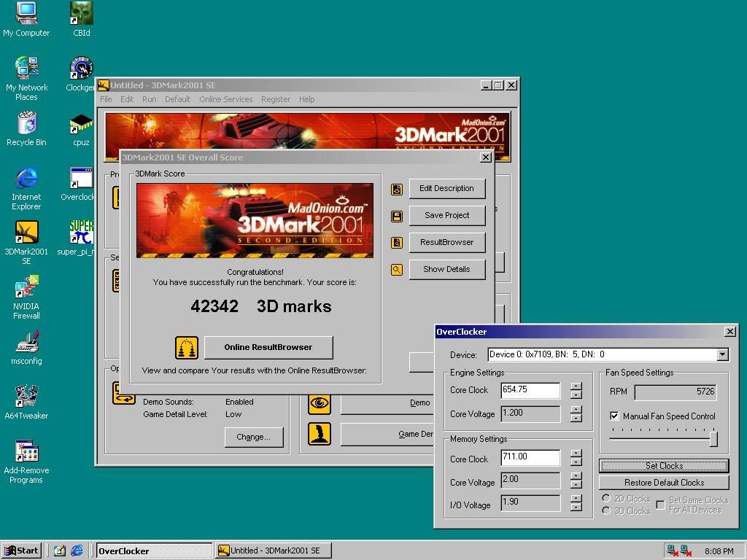The image size is (747, 560).
Task: Launch the Overclock desktop shortcut
Action: [79, 184]
